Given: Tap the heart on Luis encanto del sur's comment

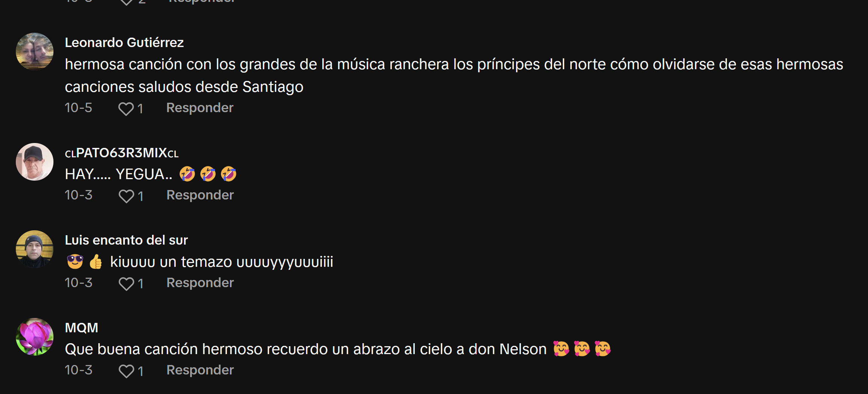Looking at the screenshot, I should point(126,284).
